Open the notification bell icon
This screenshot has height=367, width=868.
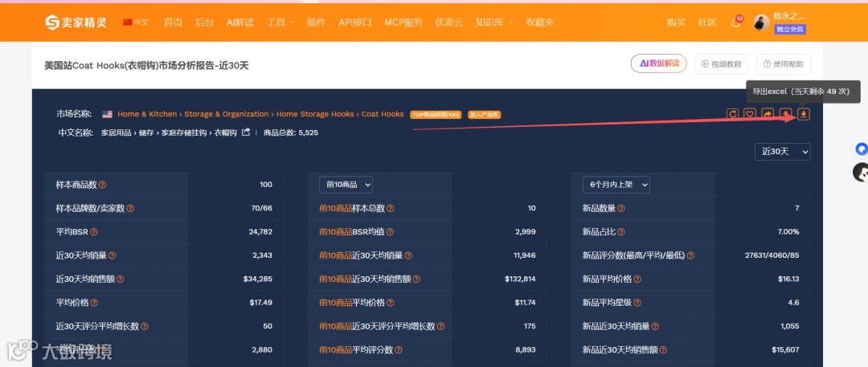(x=735, y=22)
